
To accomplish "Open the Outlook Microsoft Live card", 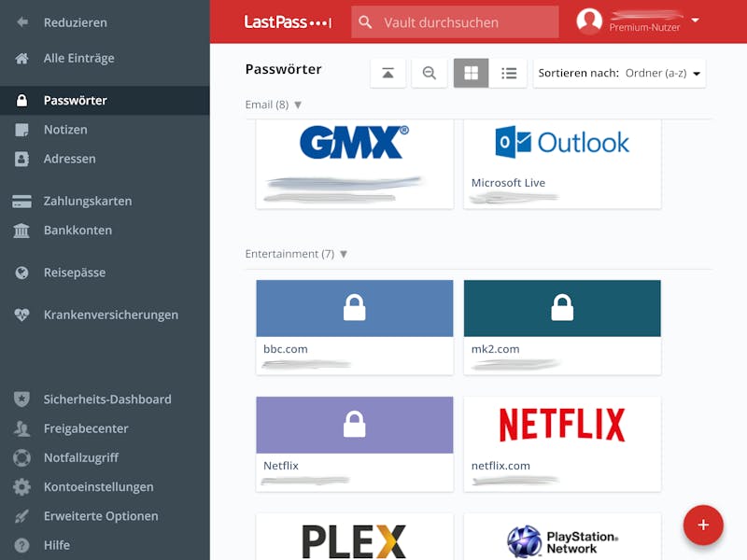I will [562, 164].
